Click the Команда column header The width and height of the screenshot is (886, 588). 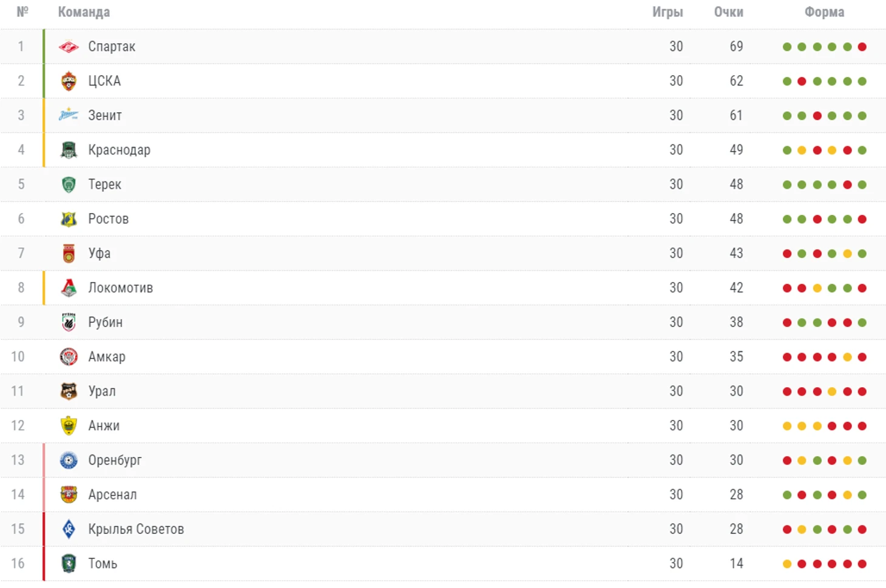[x=84, y=12]
